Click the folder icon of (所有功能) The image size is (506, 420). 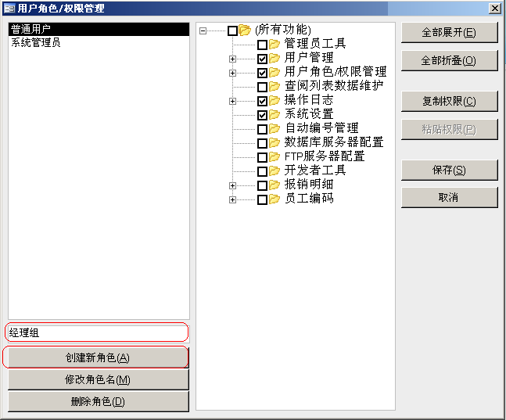(x=245, y=31)
